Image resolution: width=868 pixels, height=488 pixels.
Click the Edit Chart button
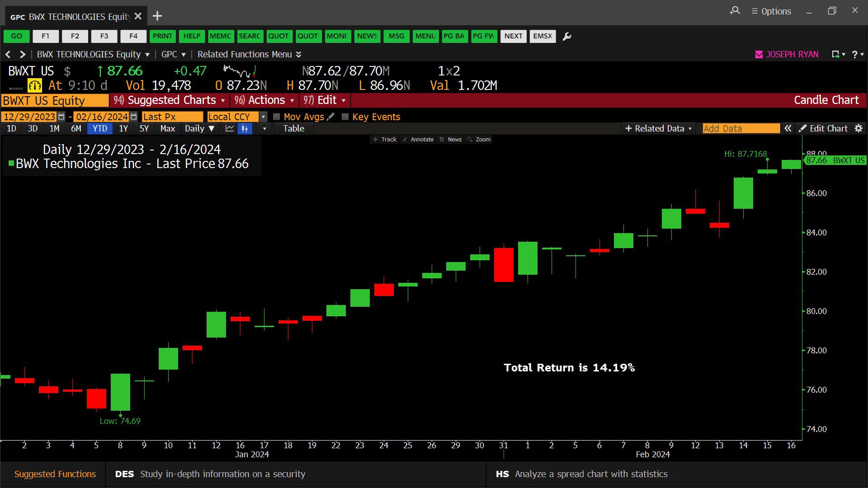823,129
